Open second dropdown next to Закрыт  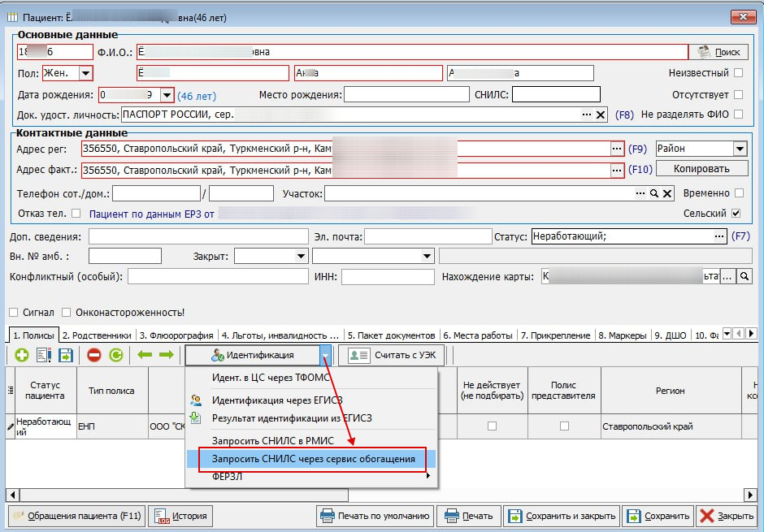point(427,256)
